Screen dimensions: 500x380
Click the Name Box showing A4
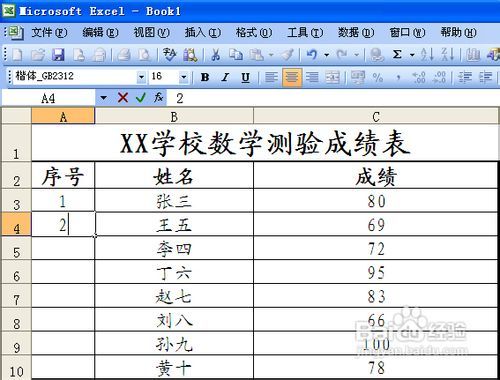(x=49, y=98)
